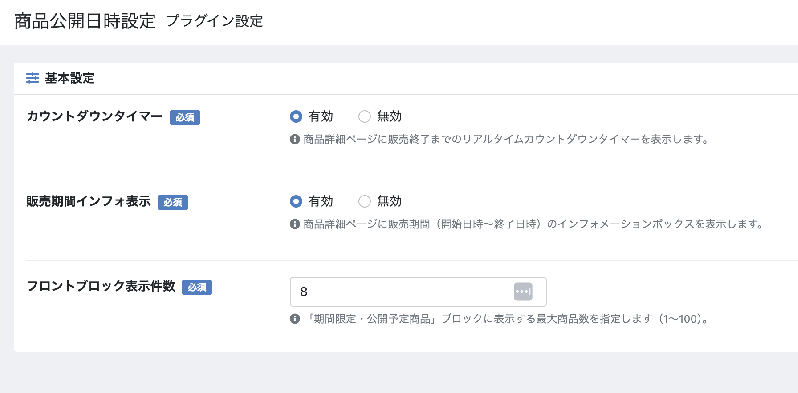Screen dimensions: 798x393
Task: Click the 必須 badge beside フロントブロック表示件数
Action: [x=197, y=288]
